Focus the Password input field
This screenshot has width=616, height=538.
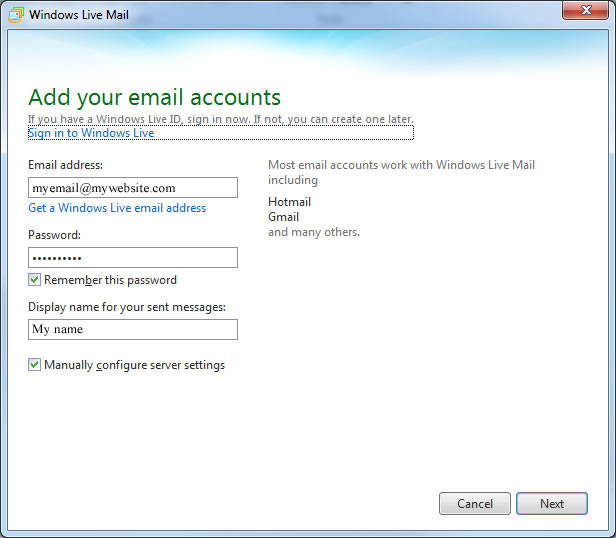pos(133,258)
